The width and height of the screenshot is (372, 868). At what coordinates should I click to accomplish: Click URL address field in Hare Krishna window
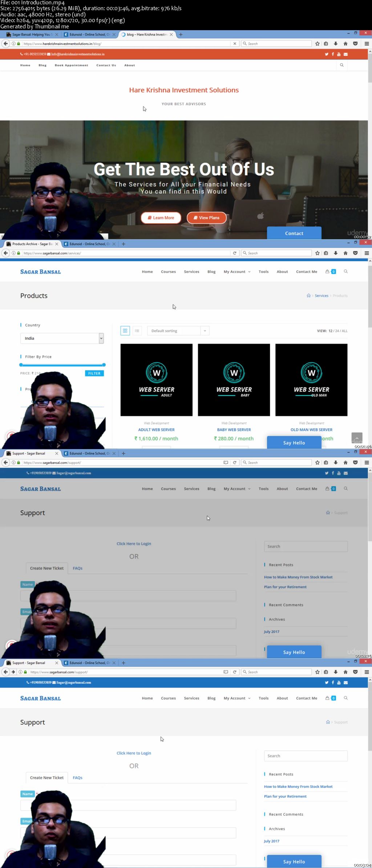pyautogui.click(x=125, y=44)
